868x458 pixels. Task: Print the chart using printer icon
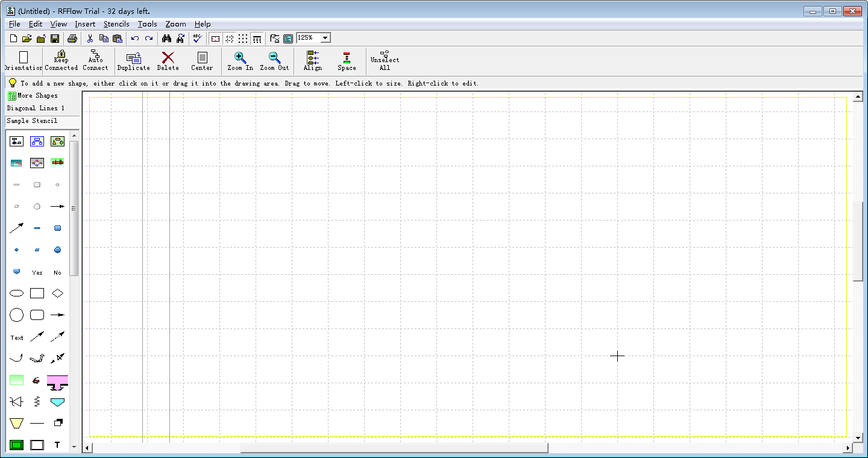(x=72, y=39)
